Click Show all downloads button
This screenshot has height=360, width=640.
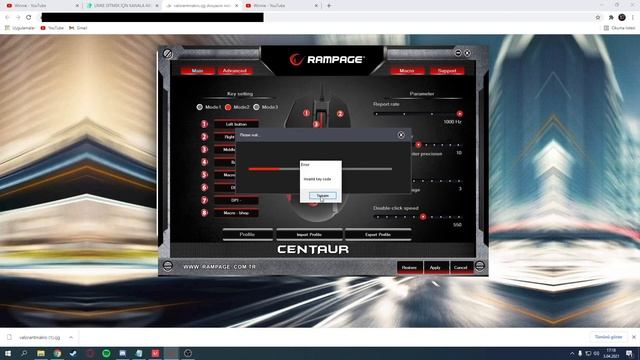pyautogui.click(x=608, y=337)
